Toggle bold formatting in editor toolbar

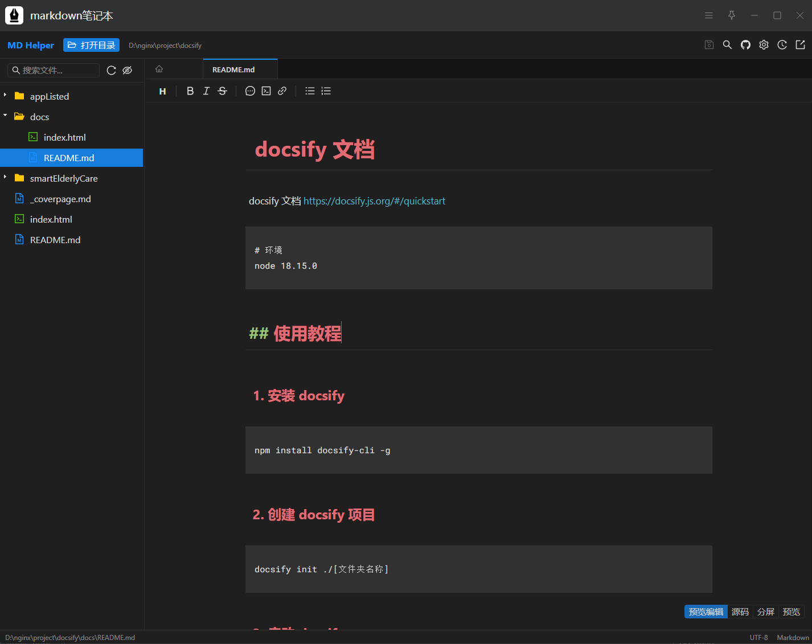190,91
